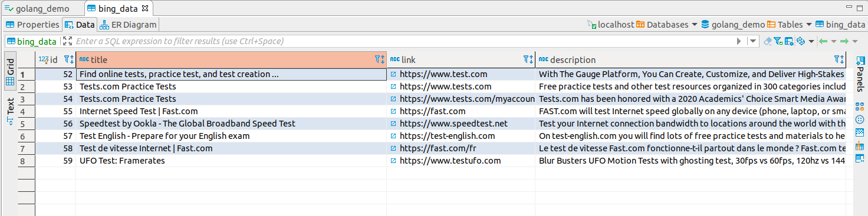Select the 'Internet Speed Test | Fast.com' cell
Viewport: 868px width, 216px height.
(x=231, y=111)
